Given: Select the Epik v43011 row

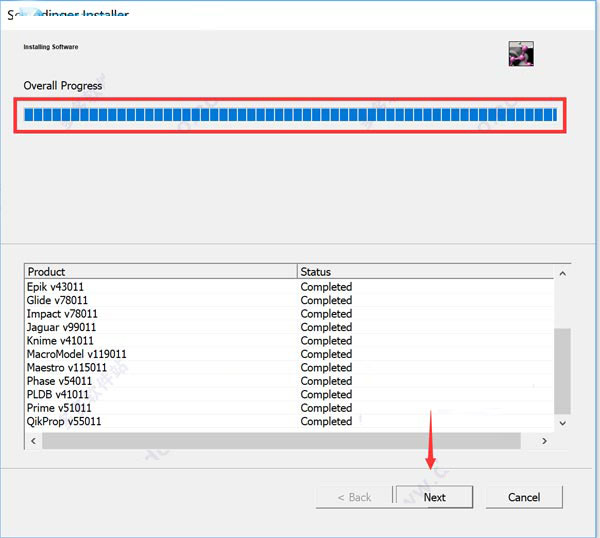Looking at the screenshot, I should (x=289, y=287).
